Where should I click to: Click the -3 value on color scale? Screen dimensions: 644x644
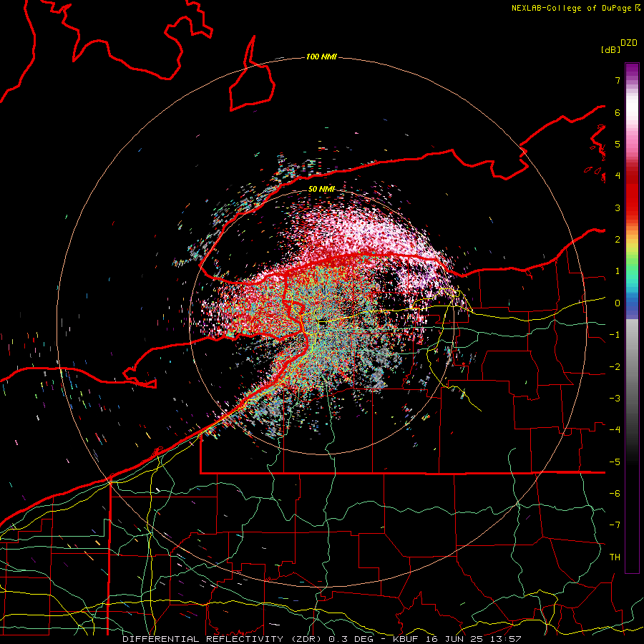[x=615, y=399]
